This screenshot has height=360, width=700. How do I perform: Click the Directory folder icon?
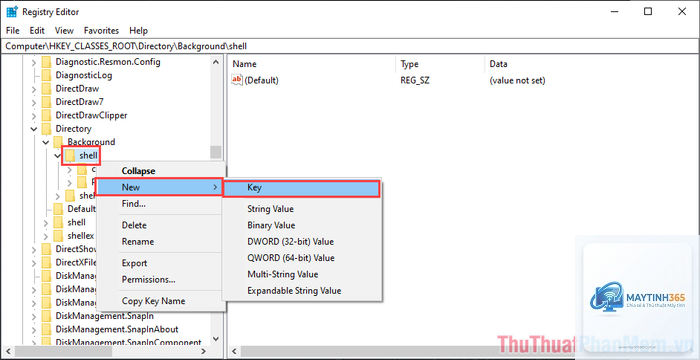(46, 129)
